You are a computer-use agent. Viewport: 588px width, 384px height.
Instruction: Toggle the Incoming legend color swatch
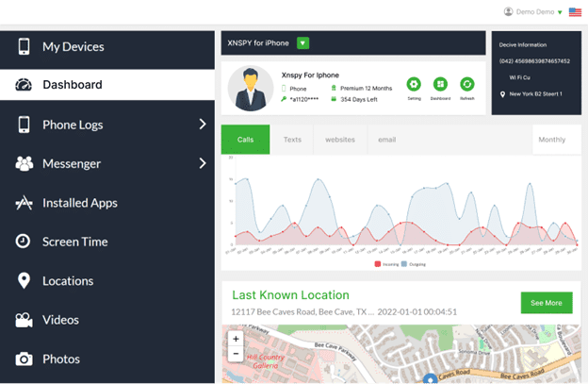pyautogui.click(x=378, y=264)
